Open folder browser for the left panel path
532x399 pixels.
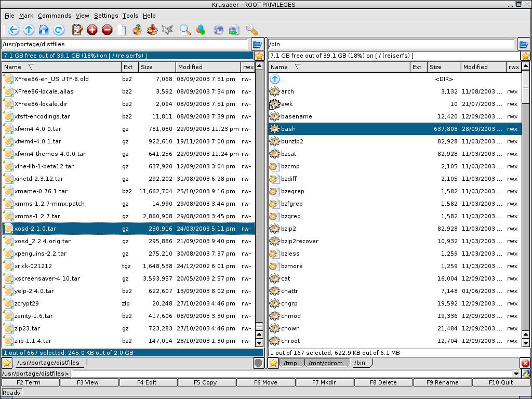coord(257,44)
